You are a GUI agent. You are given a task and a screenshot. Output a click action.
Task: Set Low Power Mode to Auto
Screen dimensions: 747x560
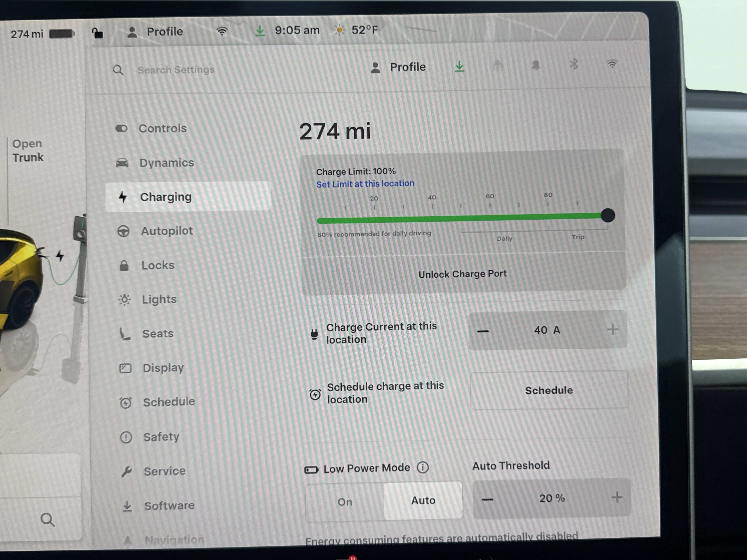(423, 500)
